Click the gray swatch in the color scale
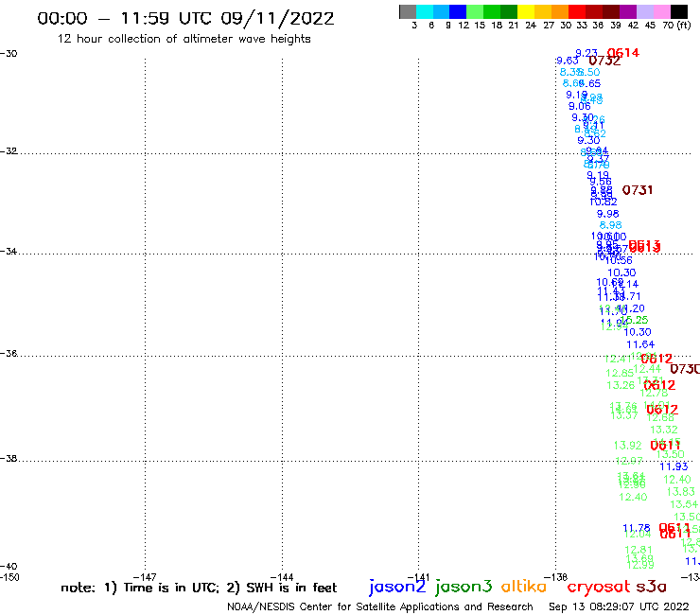This screenshot has height=615, width=700. point(408,11)
